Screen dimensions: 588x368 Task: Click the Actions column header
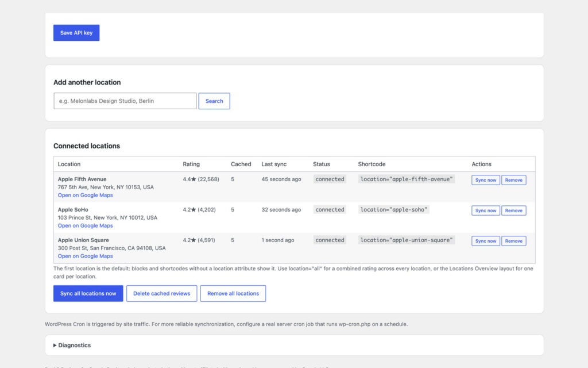tap(482, 164)
